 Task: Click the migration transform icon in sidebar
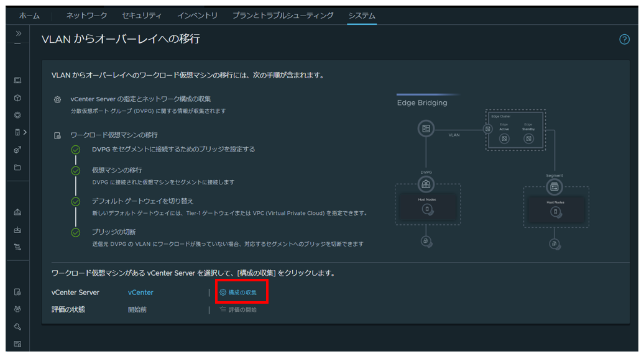(x=17, y=247)
